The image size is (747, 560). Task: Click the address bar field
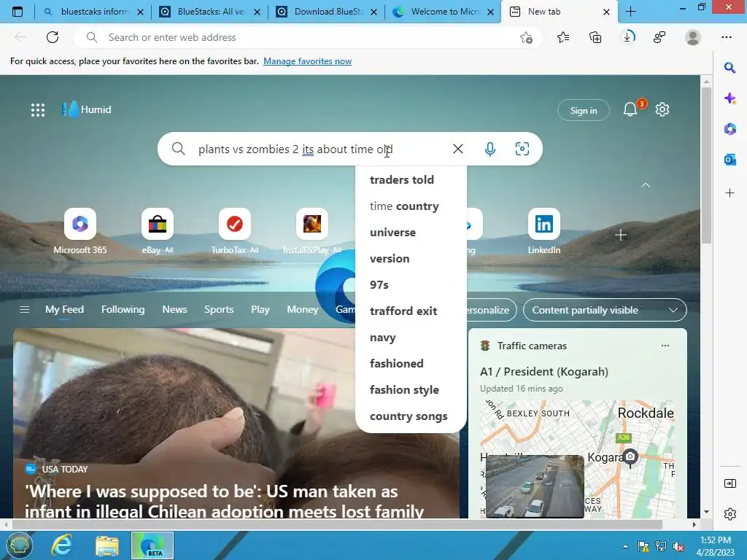click(307, 37)
